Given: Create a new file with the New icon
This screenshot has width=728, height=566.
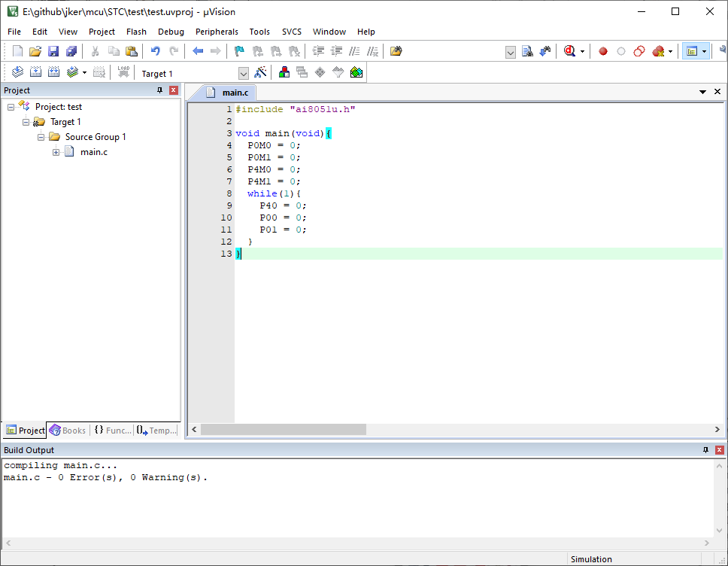Looking at the screenshot, I should (x=17, y=51).
